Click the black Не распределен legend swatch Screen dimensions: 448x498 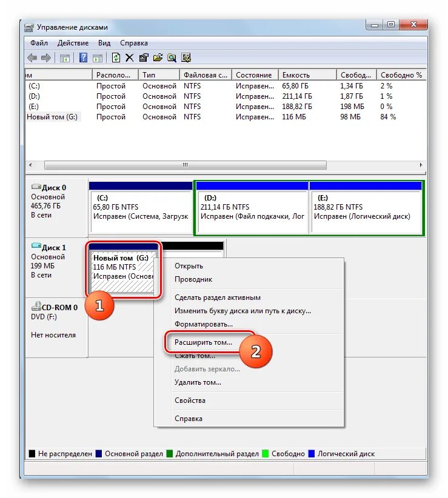pos(32,454)
